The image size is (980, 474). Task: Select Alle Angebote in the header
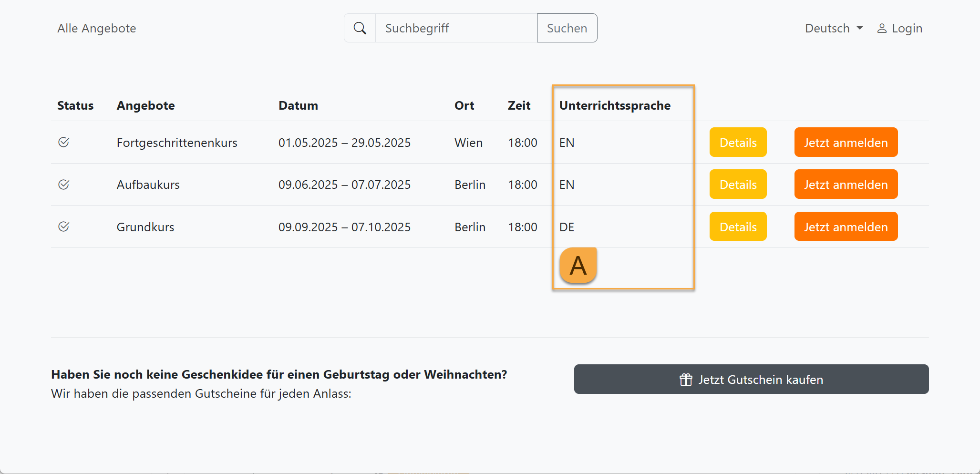(x=96, y=28)
